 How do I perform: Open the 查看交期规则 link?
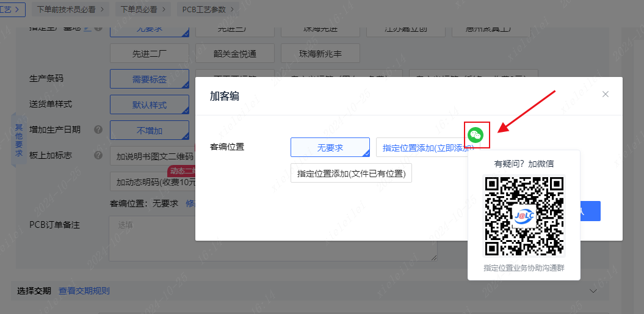(84, 291)
